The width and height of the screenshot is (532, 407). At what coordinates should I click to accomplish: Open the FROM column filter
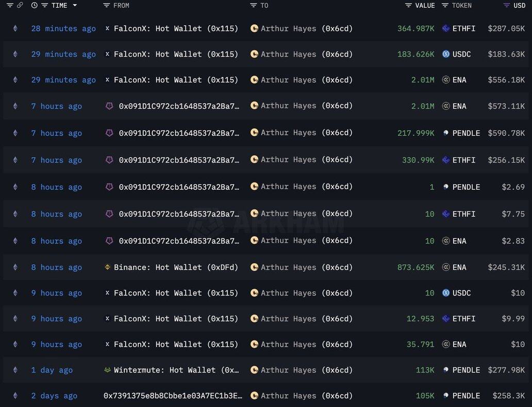107,5
